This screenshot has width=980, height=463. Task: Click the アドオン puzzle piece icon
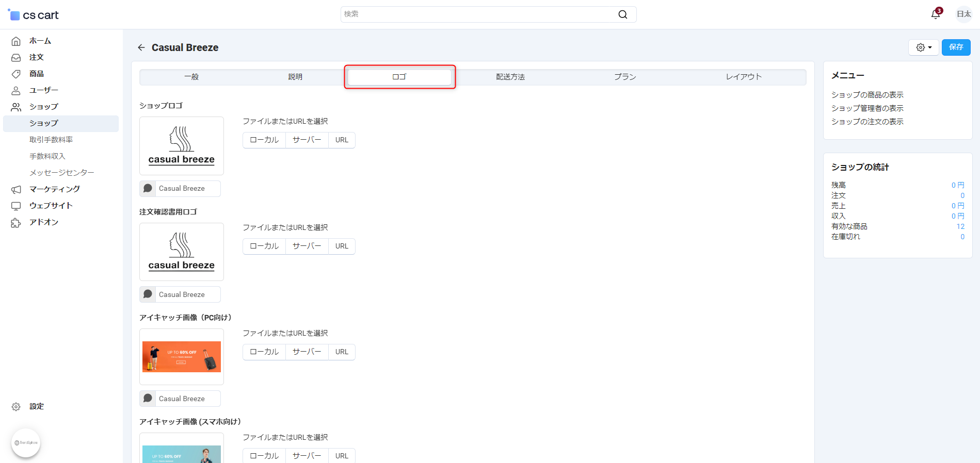coord(16,222)
